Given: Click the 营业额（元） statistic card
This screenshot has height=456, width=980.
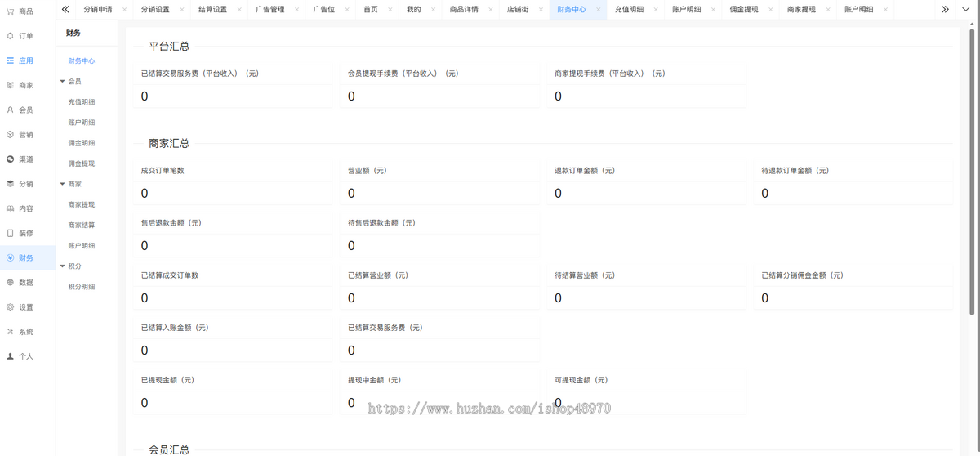Looking at the screenshot, I should [x=439, y=183].
